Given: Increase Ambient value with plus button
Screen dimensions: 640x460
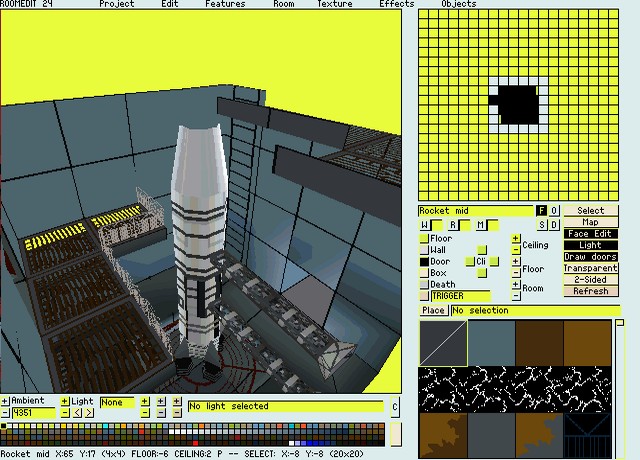Looking at the screenshot, I should pyautogui.click(x=5, y=401).
